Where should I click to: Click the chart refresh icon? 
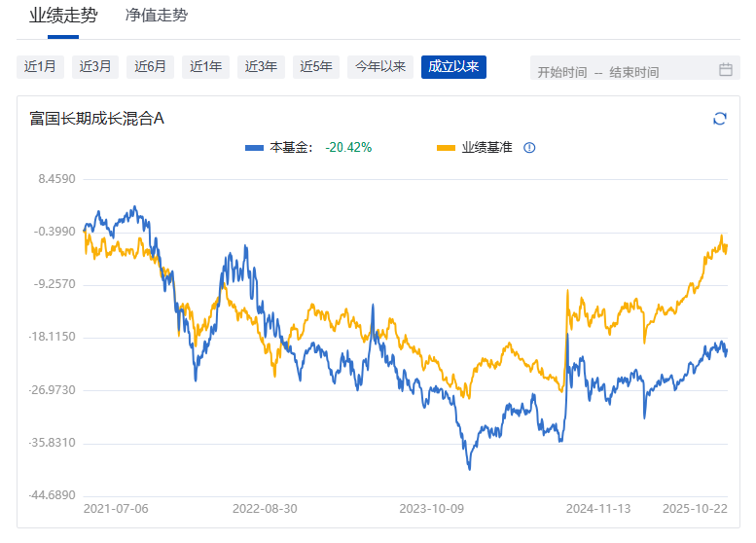720,119
